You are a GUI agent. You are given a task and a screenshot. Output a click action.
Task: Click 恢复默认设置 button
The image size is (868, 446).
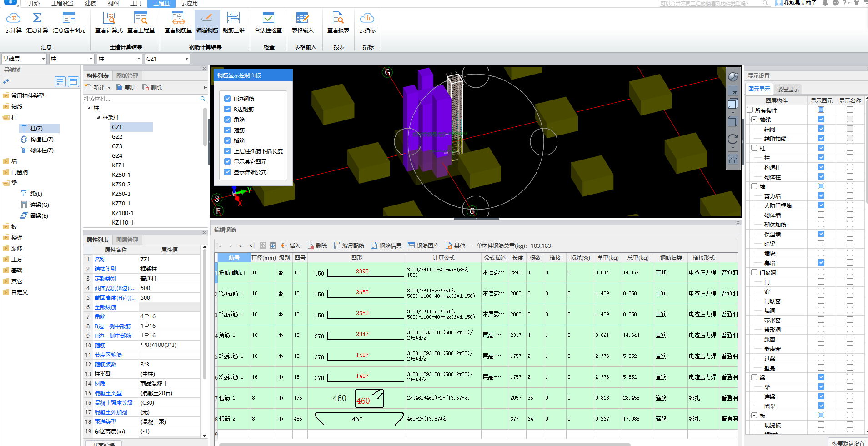pyautogui.click(x=848, y=443)
